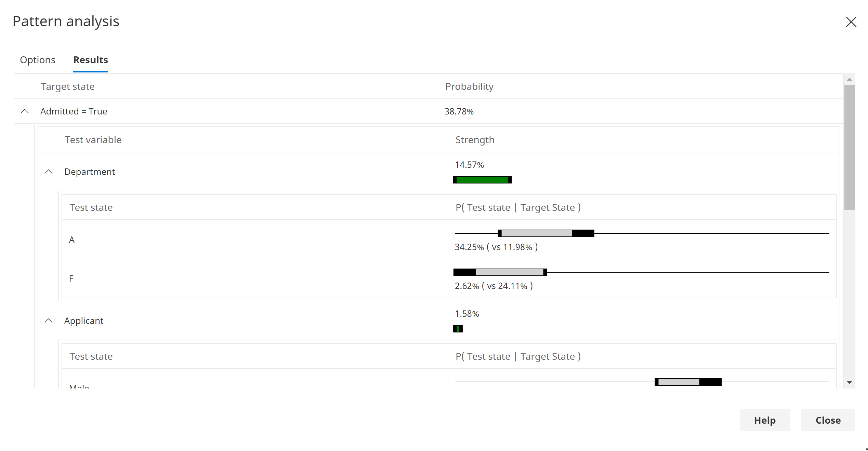The image size is (868, 451).
Task: Switch to the Options tab
Action: click(38, 60)
